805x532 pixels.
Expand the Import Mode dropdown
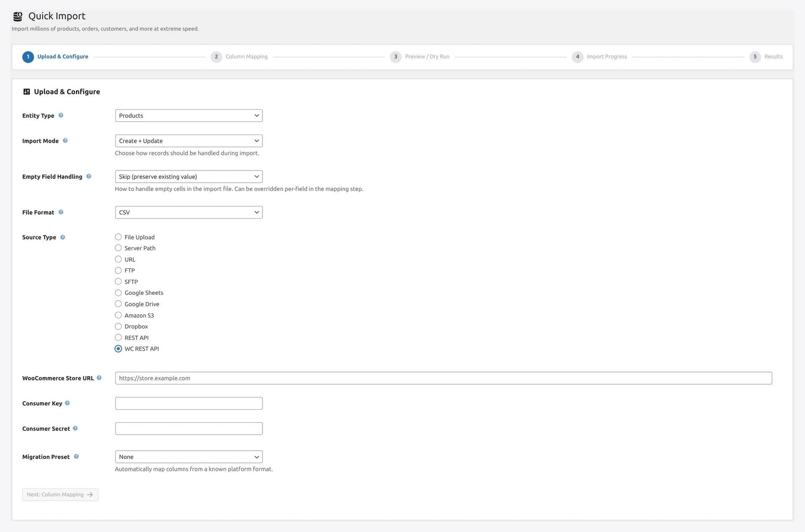click(x=189, y=141)
